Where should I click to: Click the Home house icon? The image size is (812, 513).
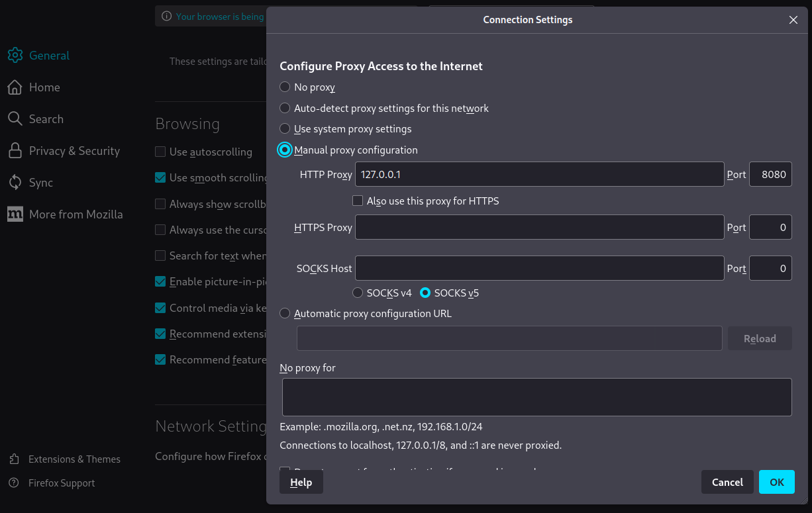click(15, 87)
